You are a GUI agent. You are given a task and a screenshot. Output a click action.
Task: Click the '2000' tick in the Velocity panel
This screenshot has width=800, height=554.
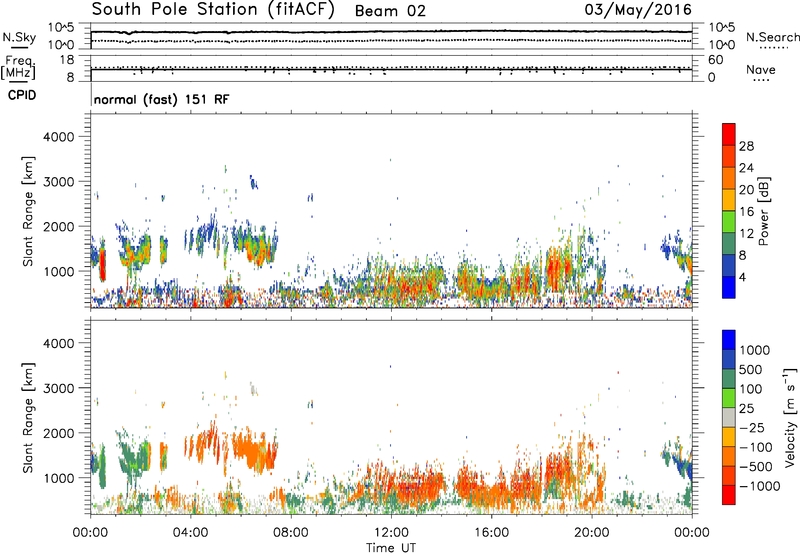(x=59, y=433)
